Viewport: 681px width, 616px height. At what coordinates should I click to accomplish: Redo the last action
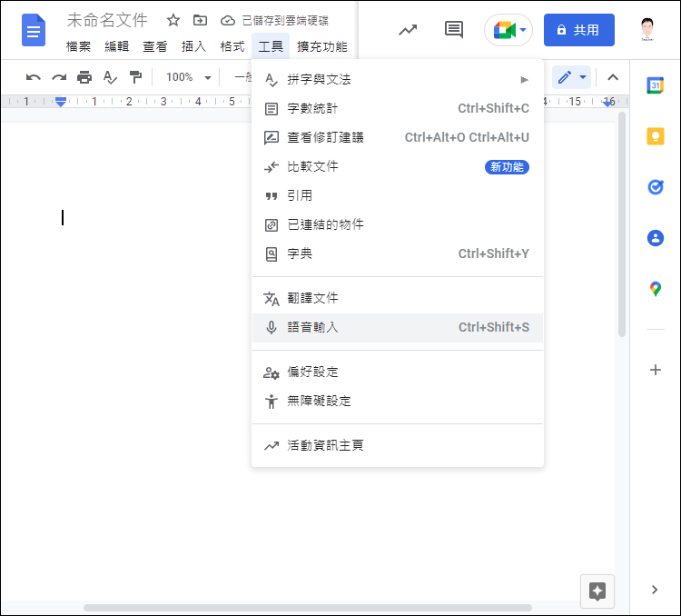[x=59, y=77]
